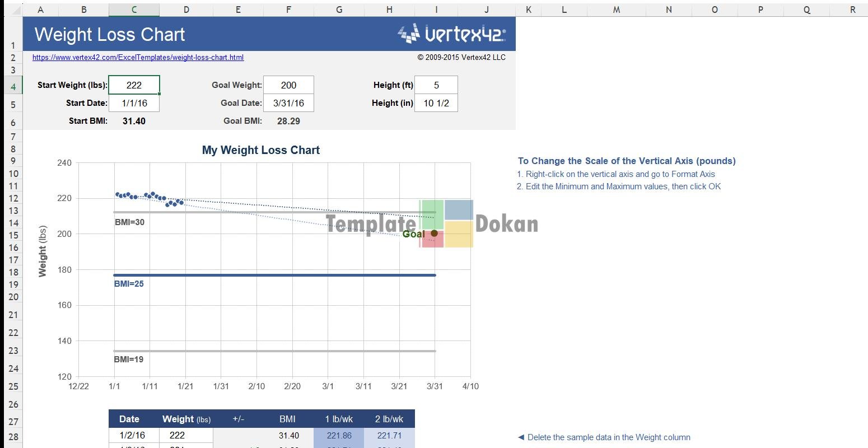Select the column C header
The height and width of the screenshot is (448, 868).
[134, 10]
